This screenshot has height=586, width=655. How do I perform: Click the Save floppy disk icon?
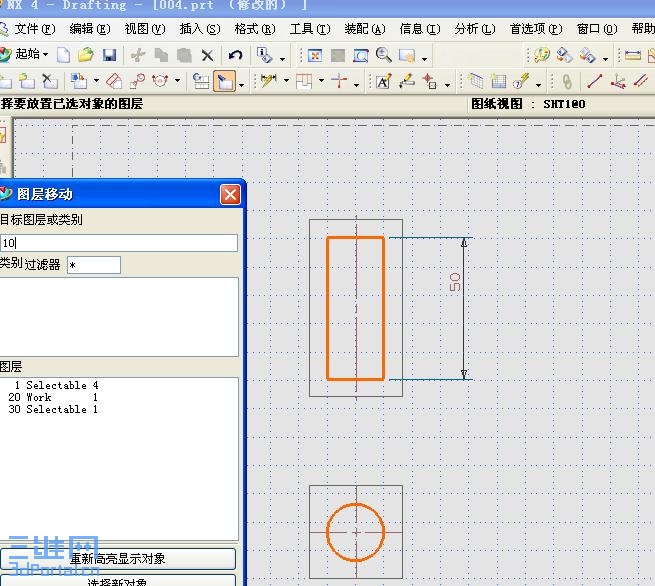pos(109,55)
